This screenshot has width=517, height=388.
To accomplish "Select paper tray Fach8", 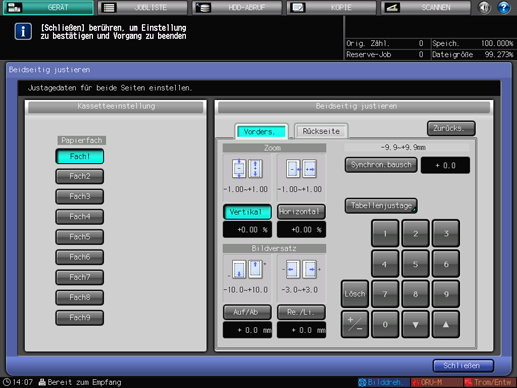I will point(80,297).
